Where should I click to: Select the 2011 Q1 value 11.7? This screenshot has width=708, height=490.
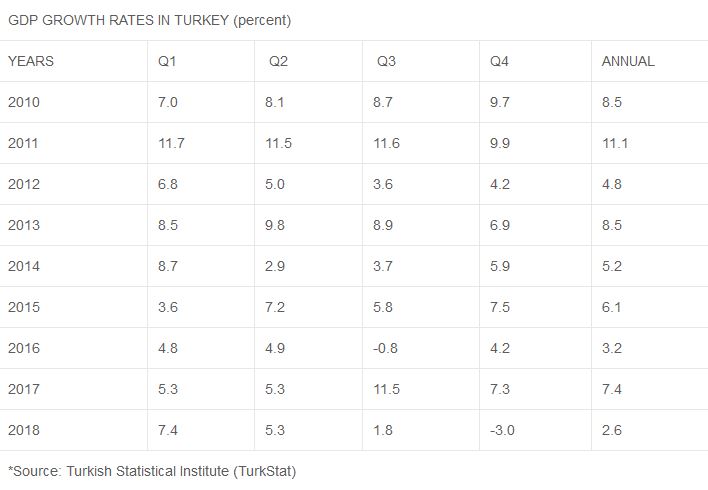point(171,143)
